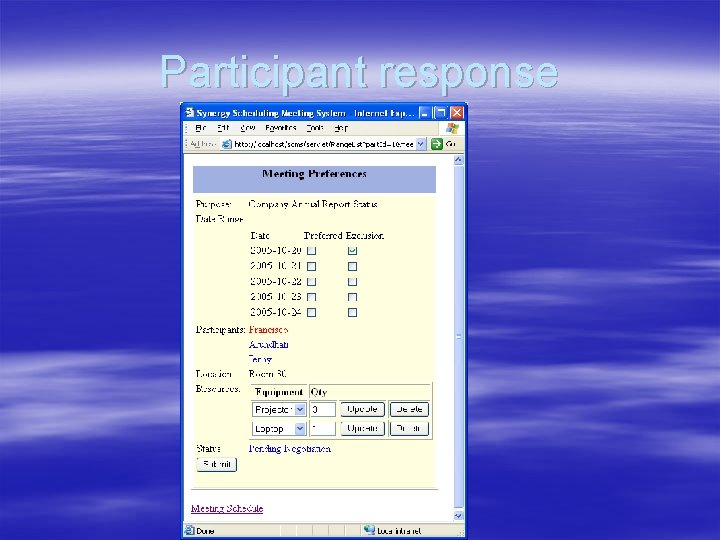Open the View menu
This screenshot has width=720, height=540.
coord(248,128)
